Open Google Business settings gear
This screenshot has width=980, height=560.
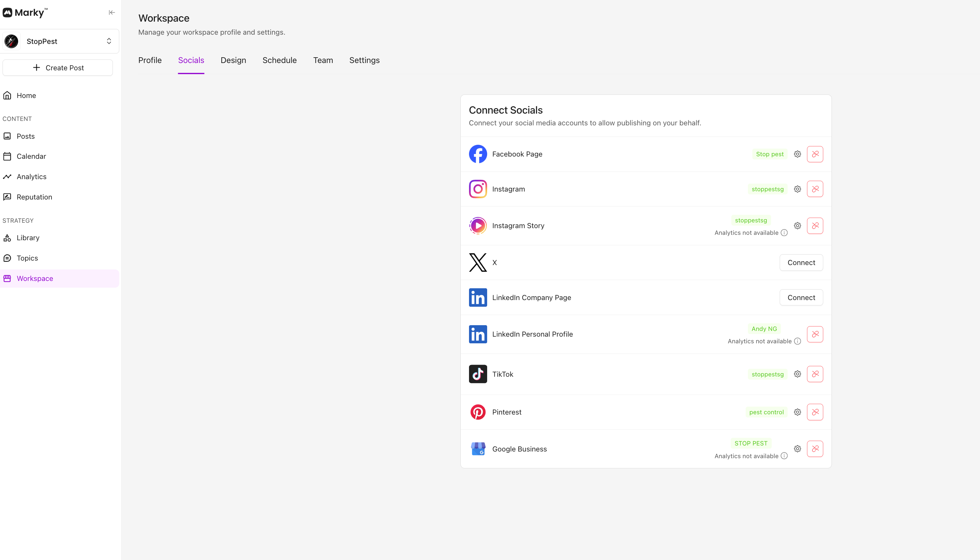point(797,449)
